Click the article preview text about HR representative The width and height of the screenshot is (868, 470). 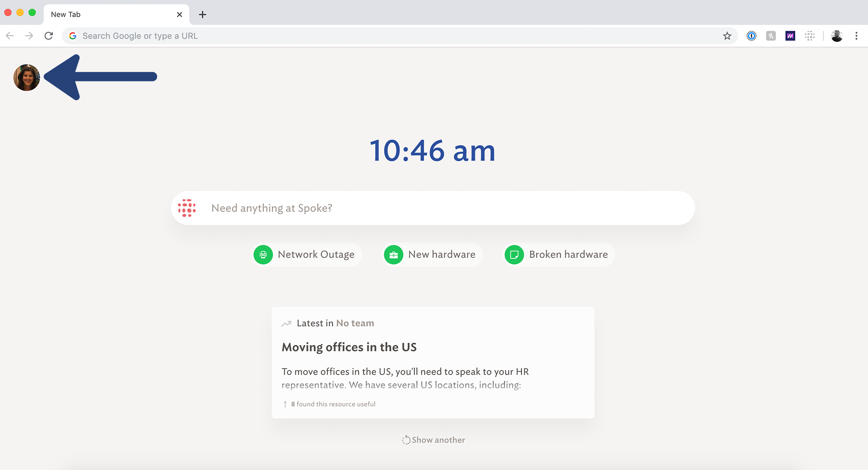pyautogui.click(x=405, y=378)
